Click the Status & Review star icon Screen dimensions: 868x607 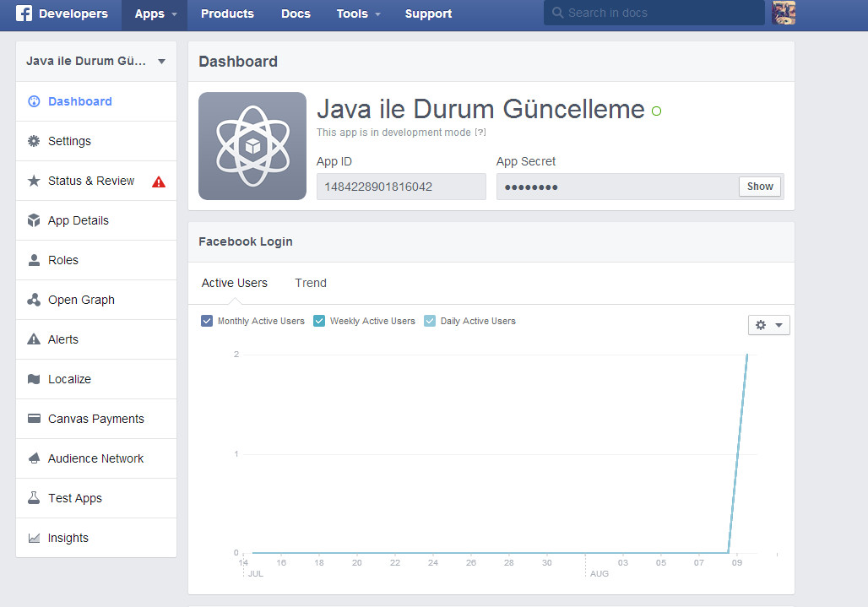point(34,181)
